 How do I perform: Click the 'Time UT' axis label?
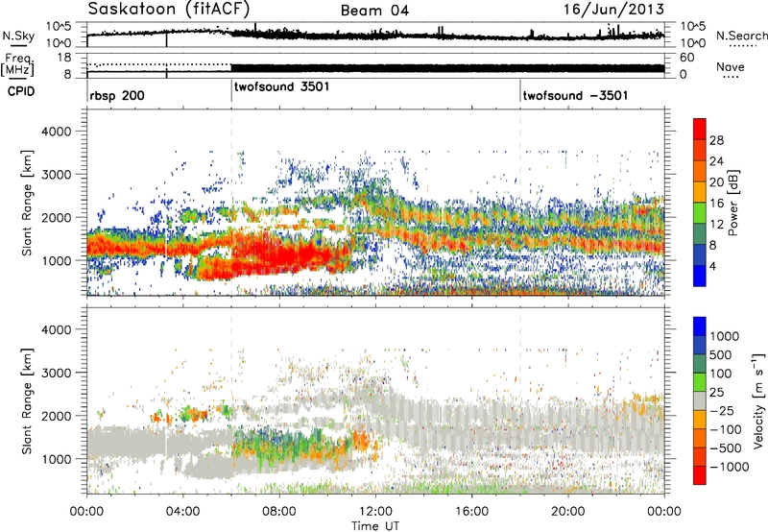pyautogui.click(x=375, y=526)
